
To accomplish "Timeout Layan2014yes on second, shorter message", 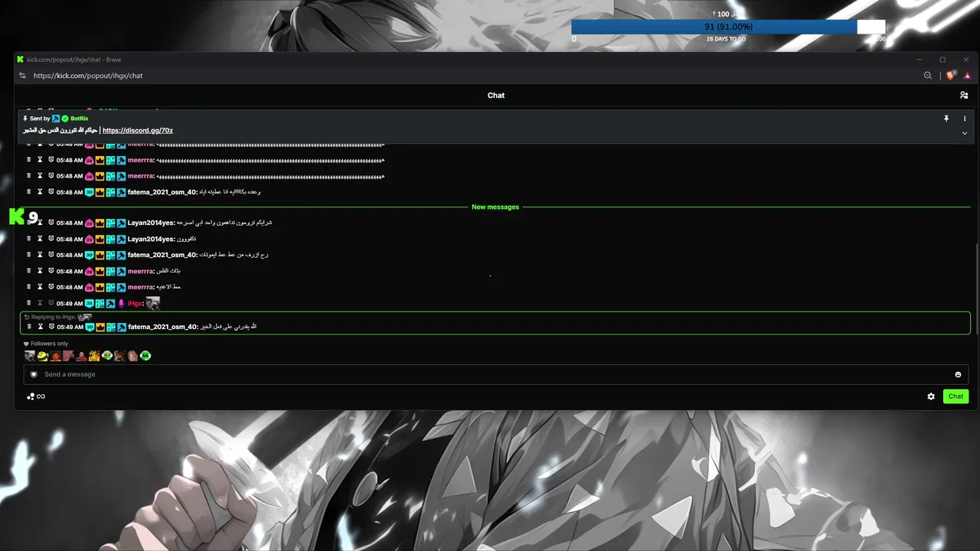I will (41, 239).
